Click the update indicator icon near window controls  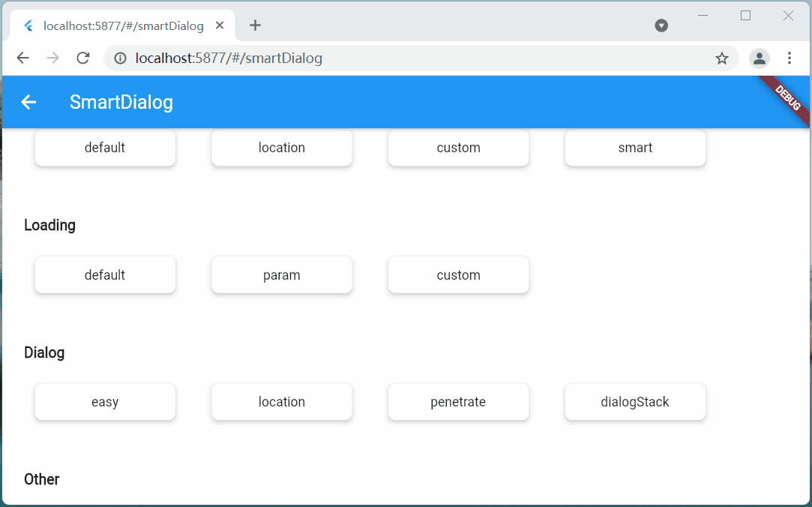pos(661,25)
